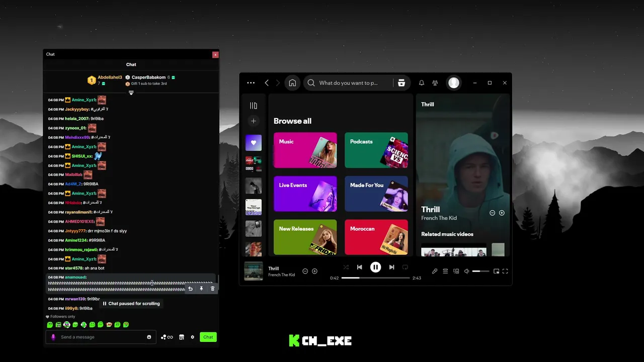Image resolution: width=644 pixels, height=362 pixels.
Task: Open Abdellahel3 in gift leaderboard
Action: pos(110,77)
